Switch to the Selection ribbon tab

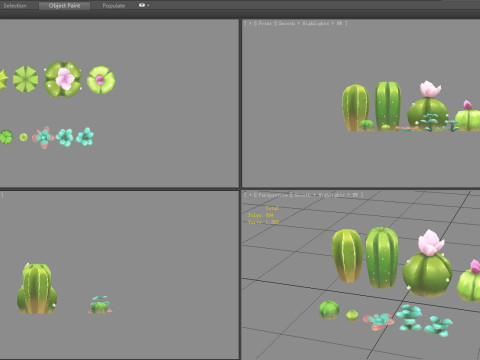(x=15, y=6)
